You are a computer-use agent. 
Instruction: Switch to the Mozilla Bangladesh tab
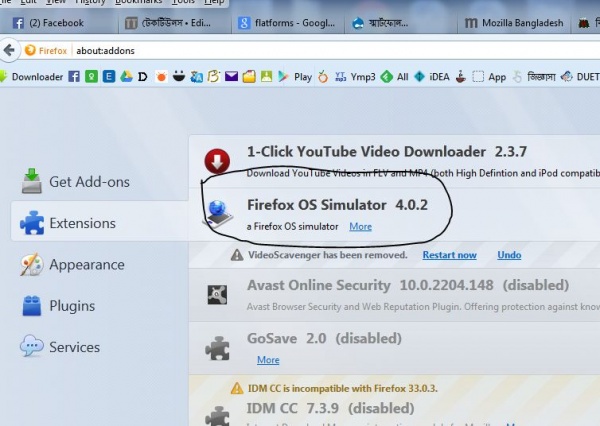pos(514,23)
